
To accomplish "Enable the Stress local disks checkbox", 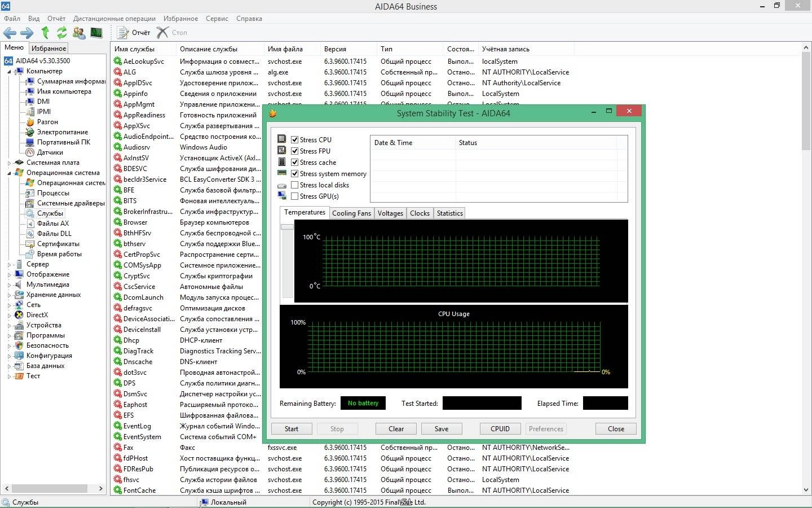I will pyautogui.click(x=294, y=185).
